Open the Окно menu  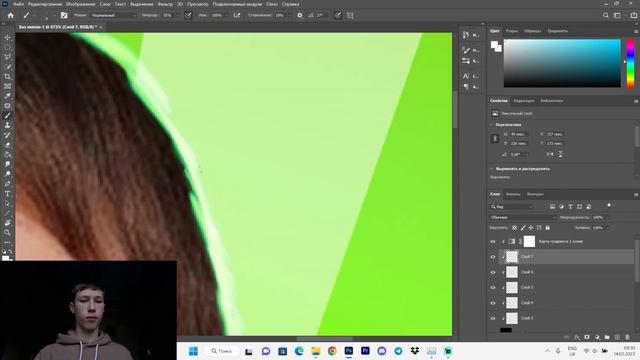tap(272, 4)
